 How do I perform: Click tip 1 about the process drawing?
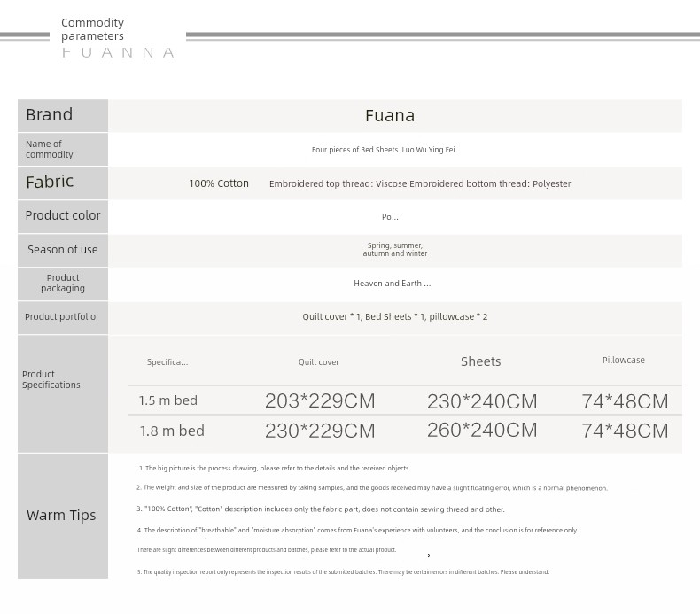click(274, 469)
